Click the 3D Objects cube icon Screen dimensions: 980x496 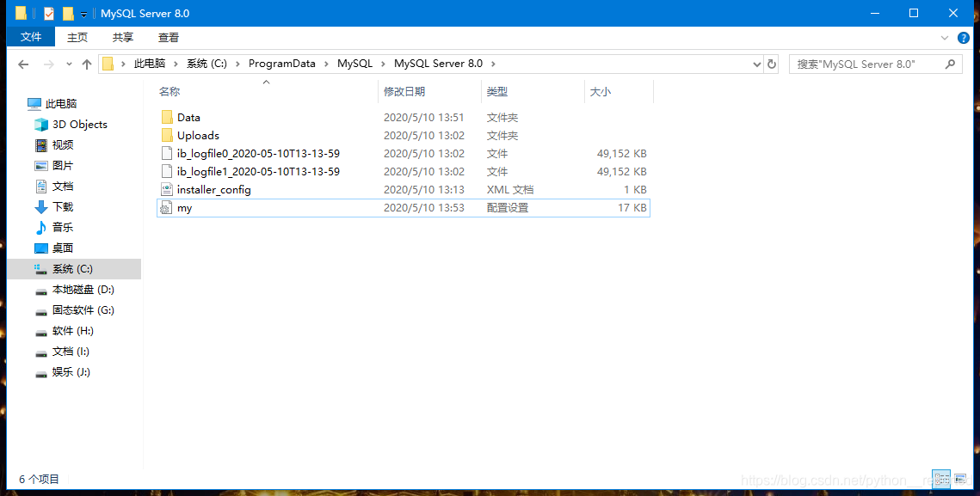coord(41,125)
